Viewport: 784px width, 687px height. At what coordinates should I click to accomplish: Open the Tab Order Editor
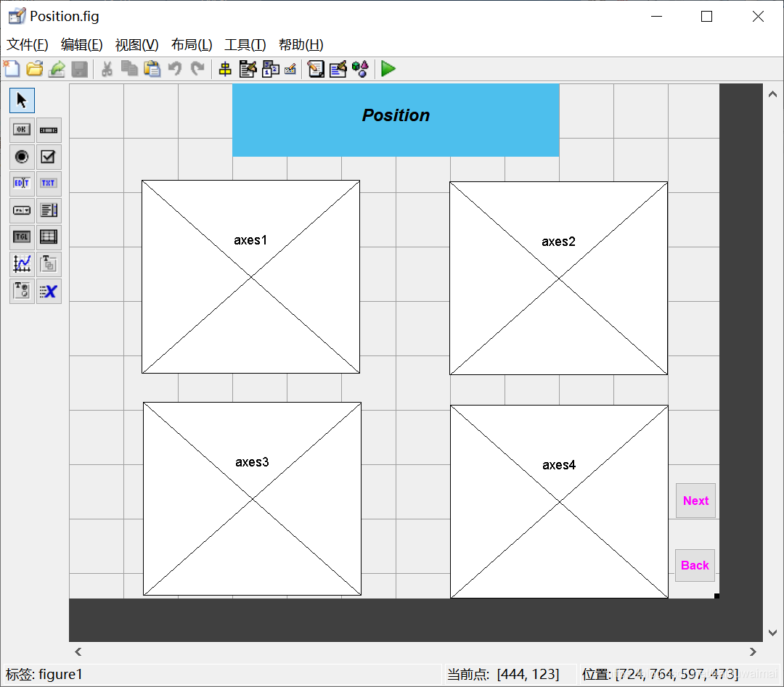[x=271, y=69]
